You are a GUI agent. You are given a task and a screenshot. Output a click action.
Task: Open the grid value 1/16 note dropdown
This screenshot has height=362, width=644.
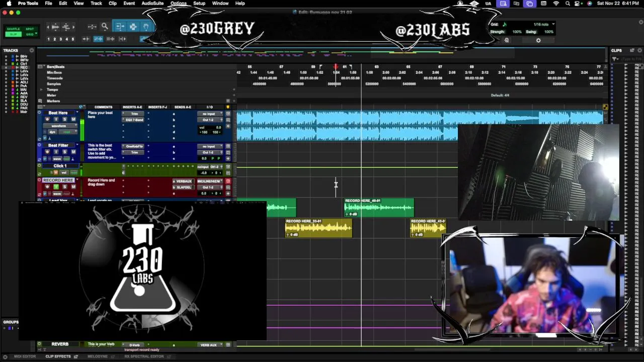tap(544, 24)
